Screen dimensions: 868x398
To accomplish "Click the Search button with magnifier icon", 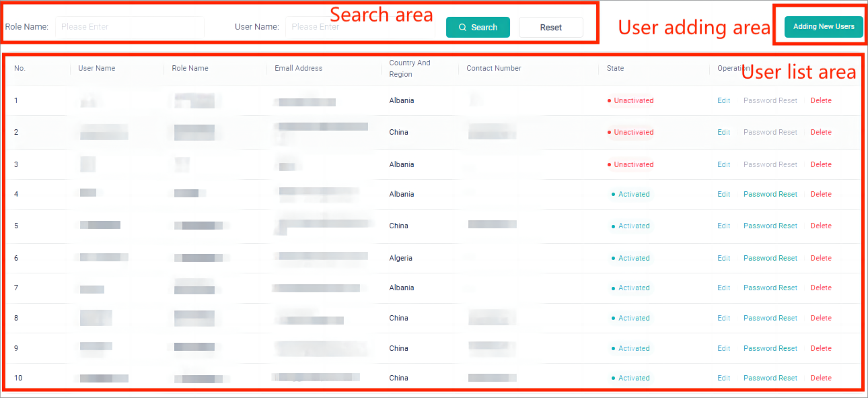I will pos(478,28).
